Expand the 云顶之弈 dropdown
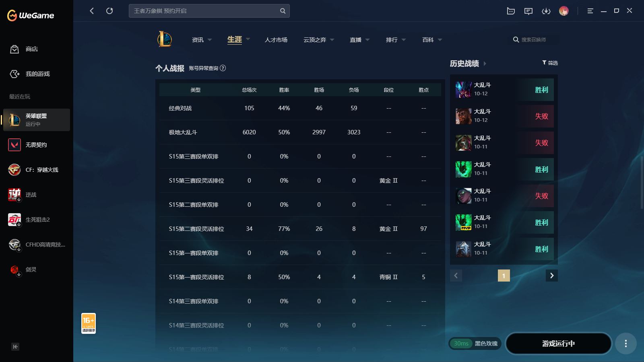Viewport: 644px width, 362px height. click(x=318, y=40)
